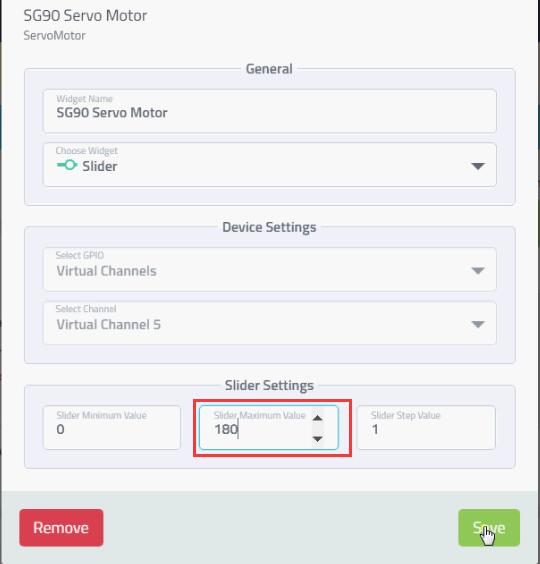Select the Virtual Channels GPIO option text

(x=106, y=271)
